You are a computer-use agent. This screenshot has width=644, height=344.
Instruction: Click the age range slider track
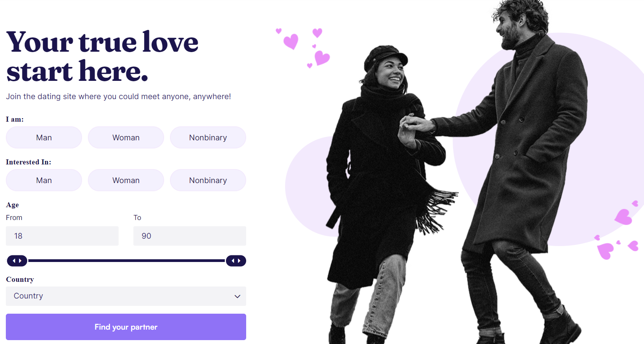tap(126, 261)
